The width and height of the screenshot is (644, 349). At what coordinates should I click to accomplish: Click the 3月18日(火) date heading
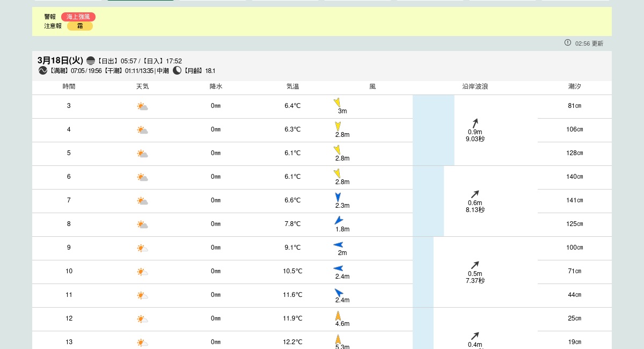click(x=60, y=61)
